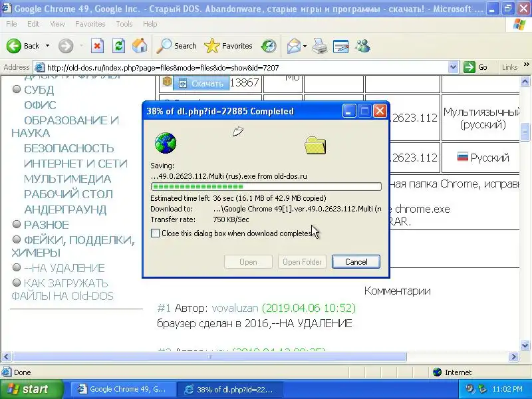Click the Refresh page icon
The height and width of the screenshot is (399, 532).
pos(118,46)
